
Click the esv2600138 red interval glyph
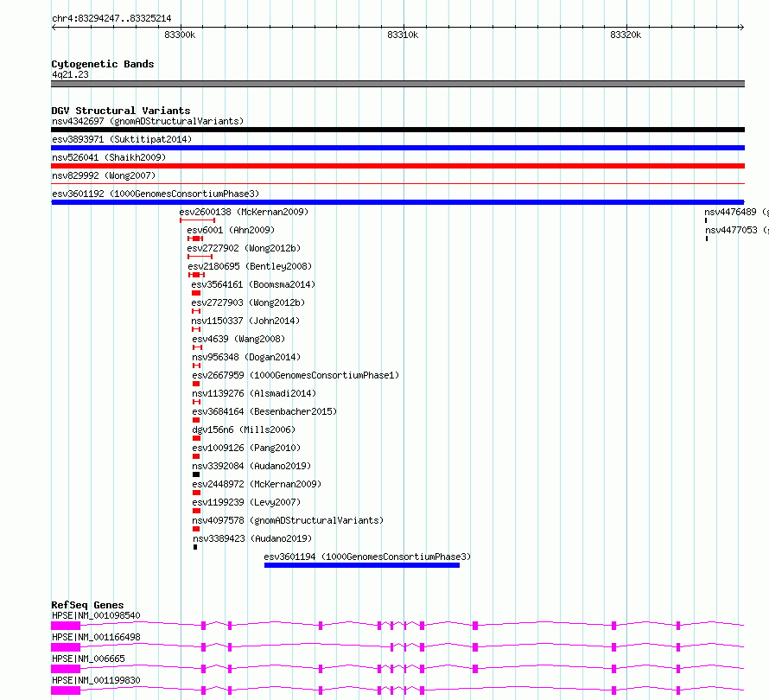coord(198,220)
